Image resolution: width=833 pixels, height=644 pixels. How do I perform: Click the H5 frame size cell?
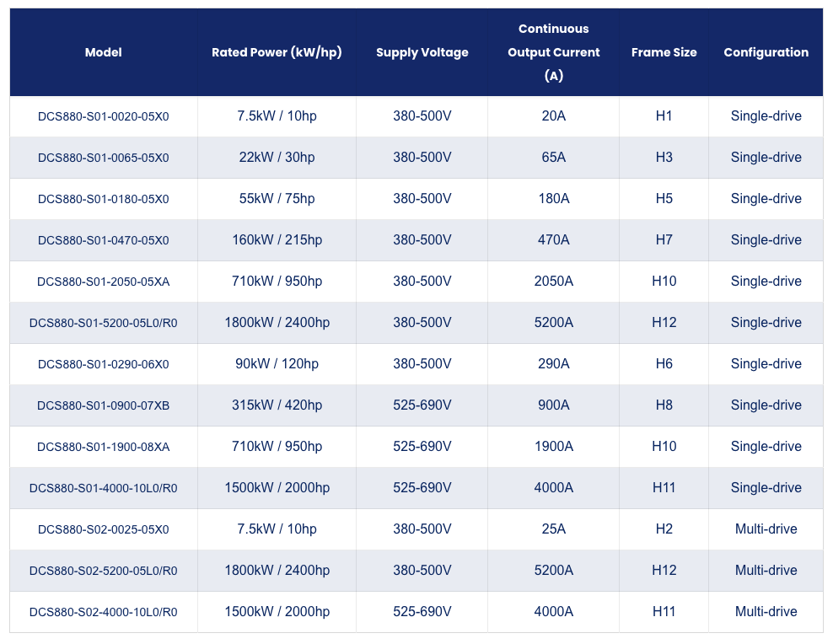pyautogui.click(x=664, y=199)
